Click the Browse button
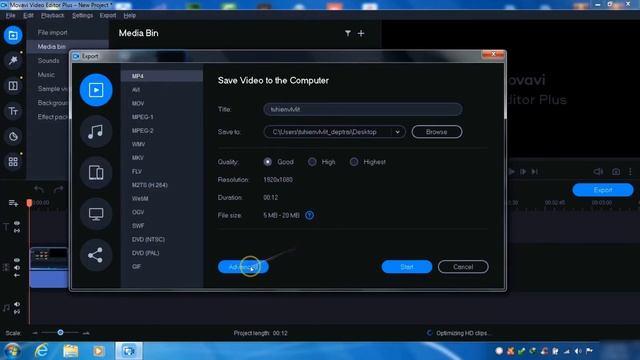This screenshot has width=640, height=360. pos(437,132)
